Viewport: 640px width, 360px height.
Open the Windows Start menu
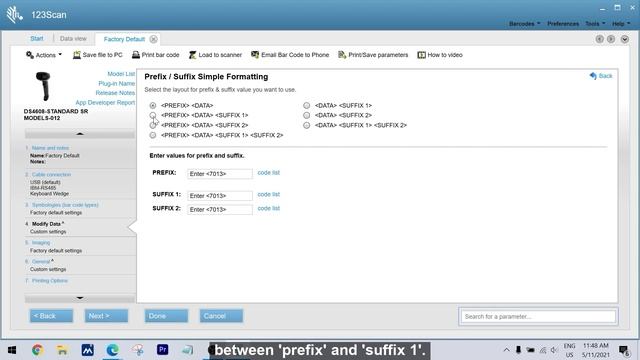[x=12, y=350]
